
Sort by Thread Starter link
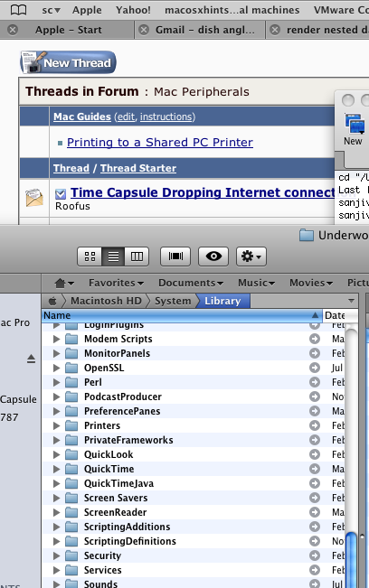138,168
